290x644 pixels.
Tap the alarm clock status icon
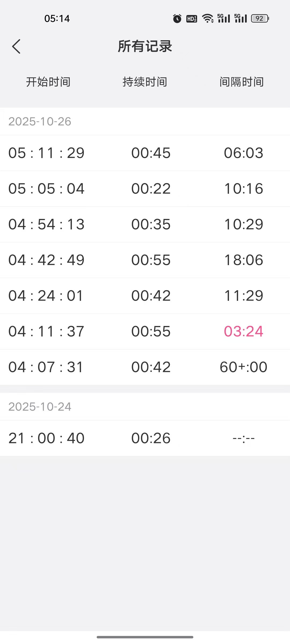(x=177, y=19)
